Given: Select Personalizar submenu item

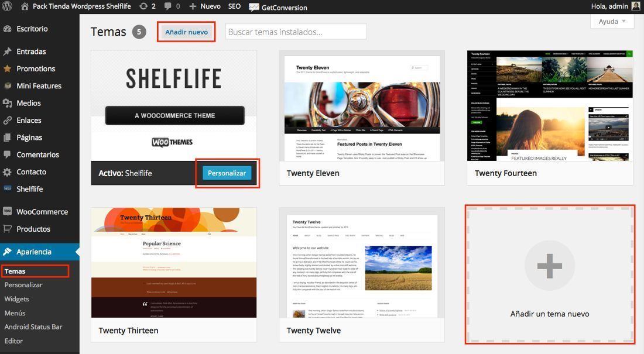Looking at the screenshot, I should tap(23, 284).
